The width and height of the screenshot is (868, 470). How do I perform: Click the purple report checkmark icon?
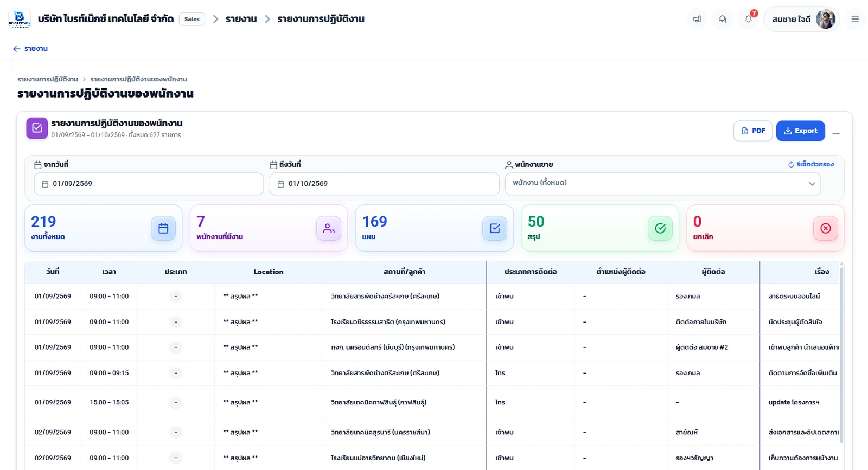(37, 128)
